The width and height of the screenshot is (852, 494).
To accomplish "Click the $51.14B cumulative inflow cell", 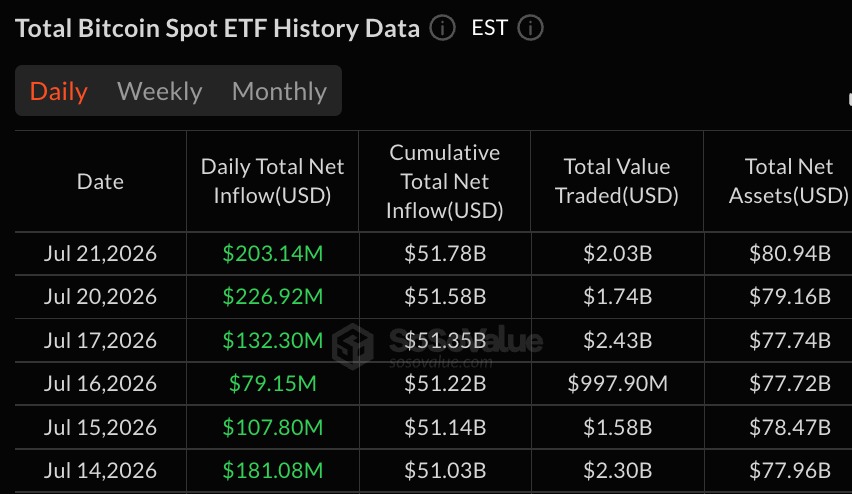I will tap(444, 427).
